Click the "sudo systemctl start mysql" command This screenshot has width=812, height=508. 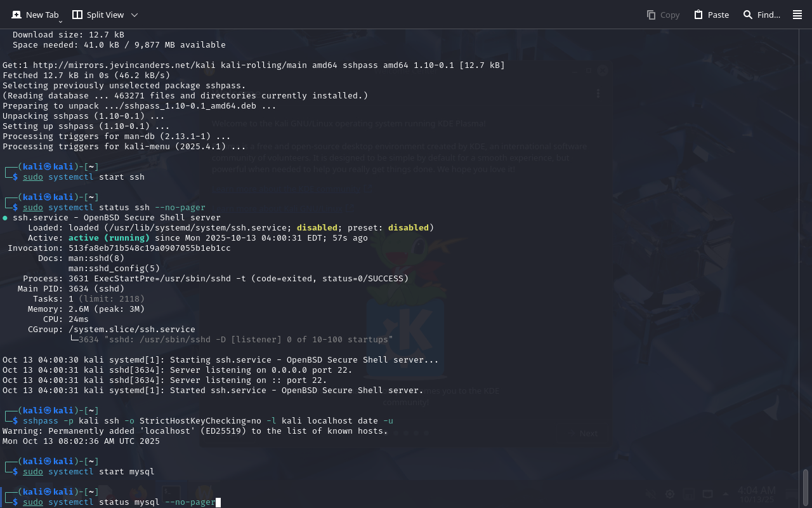coord(89,472)
